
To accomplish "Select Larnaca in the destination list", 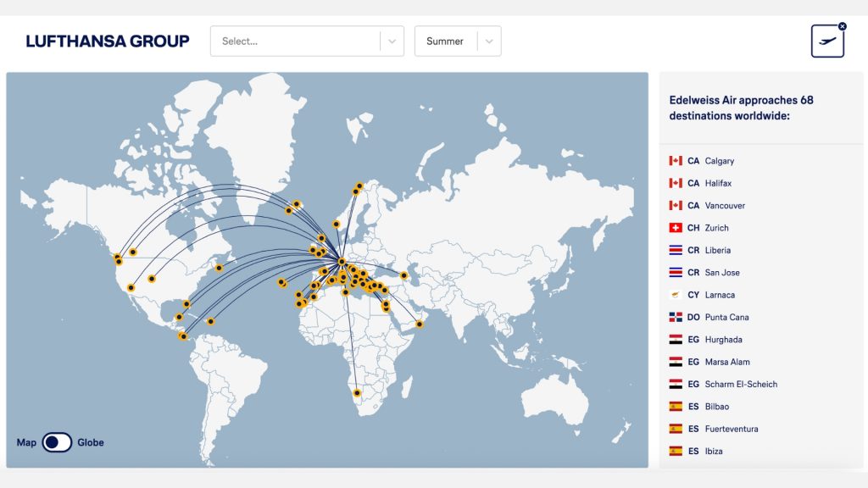I will pos(720,295).
